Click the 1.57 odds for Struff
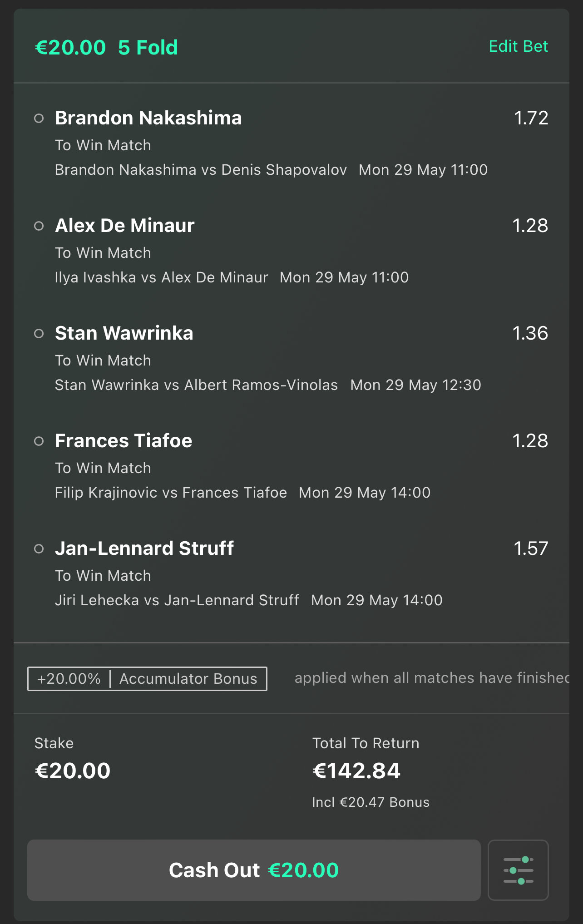 (x=531, y=548)
